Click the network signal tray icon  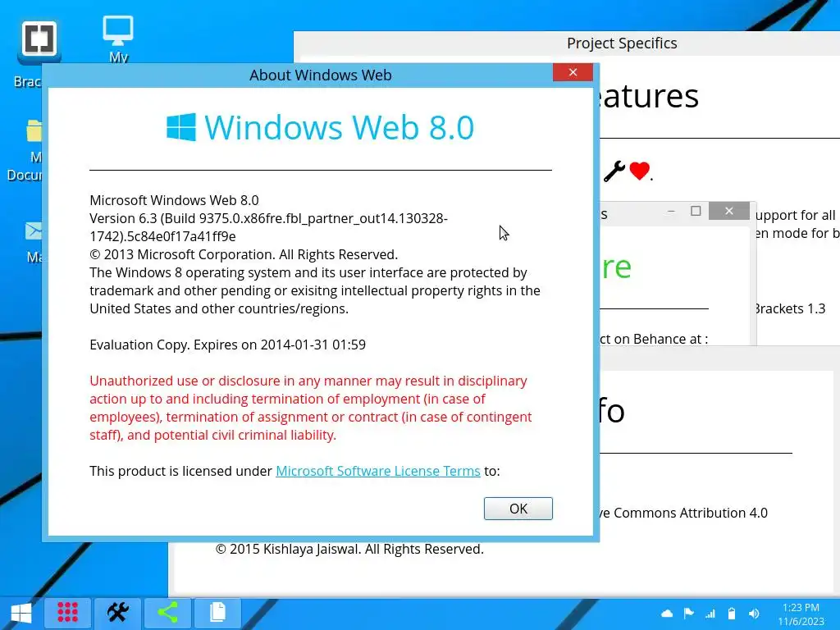pos(710,614)
